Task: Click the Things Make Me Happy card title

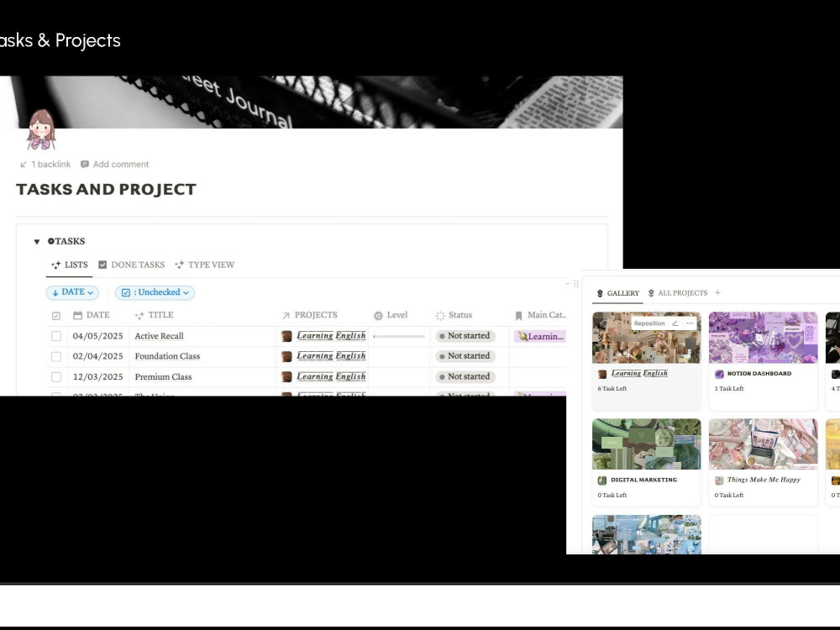Action: [764, 480]
